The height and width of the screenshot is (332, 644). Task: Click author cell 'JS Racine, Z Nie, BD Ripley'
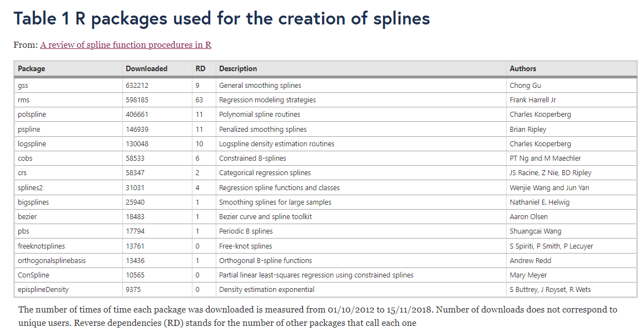[551, 173]
